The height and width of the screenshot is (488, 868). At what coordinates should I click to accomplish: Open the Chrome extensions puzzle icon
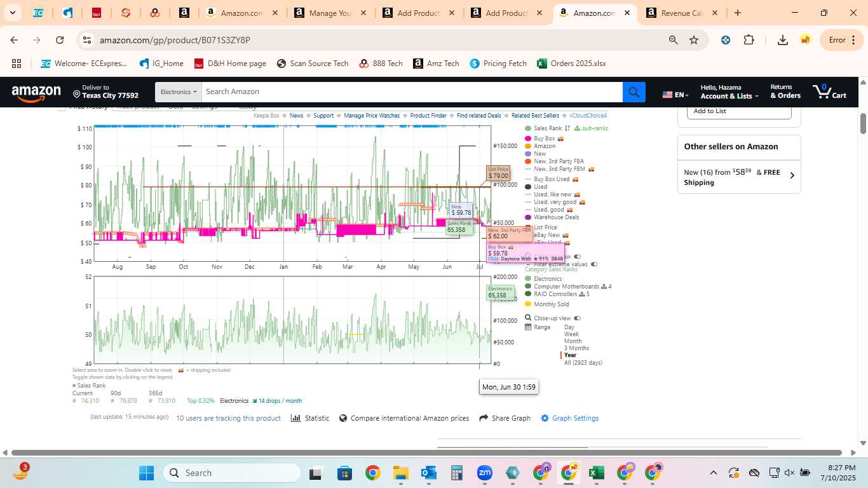point(749,40)
